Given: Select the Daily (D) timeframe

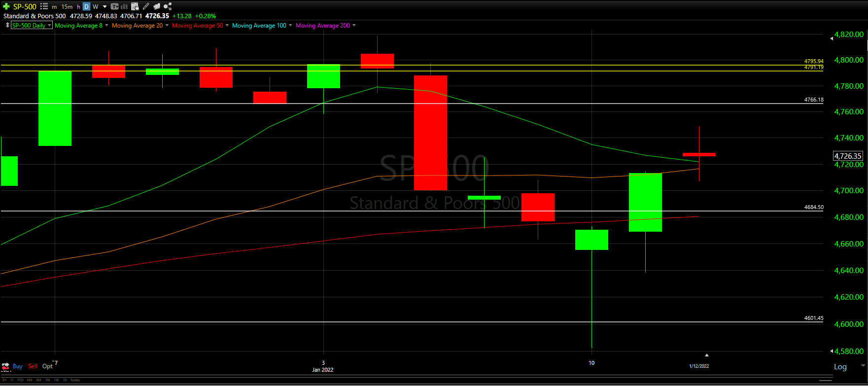Looking at the screenshot, I should pyautogui.click(x=86, y=6).
